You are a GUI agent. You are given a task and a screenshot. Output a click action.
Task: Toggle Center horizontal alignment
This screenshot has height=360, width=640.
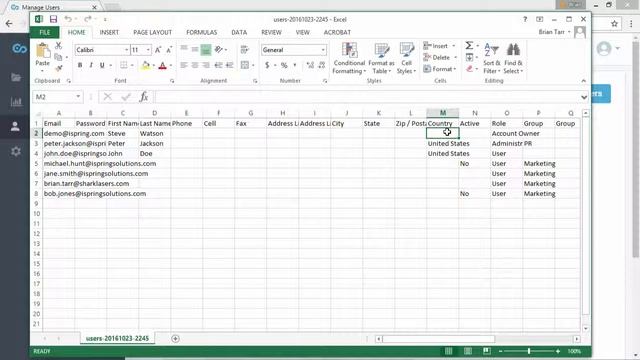(195, 65)
